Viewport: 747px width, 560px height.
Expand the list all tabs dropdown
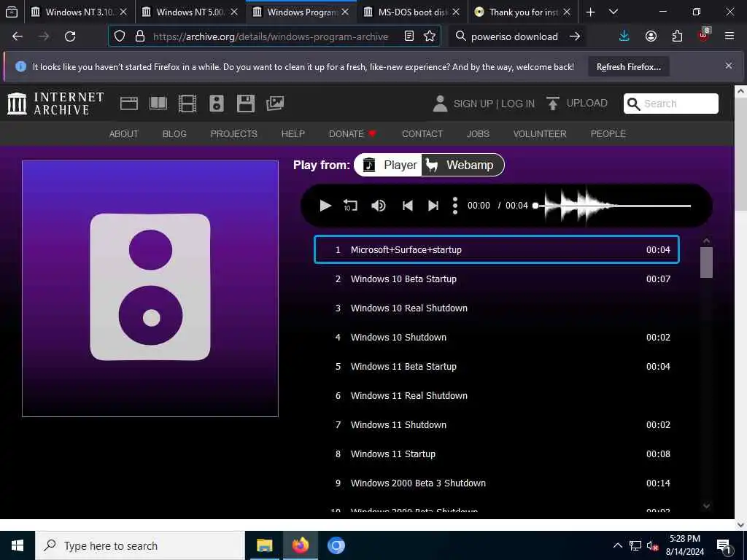pyautogui.click(x=614, y=12)
